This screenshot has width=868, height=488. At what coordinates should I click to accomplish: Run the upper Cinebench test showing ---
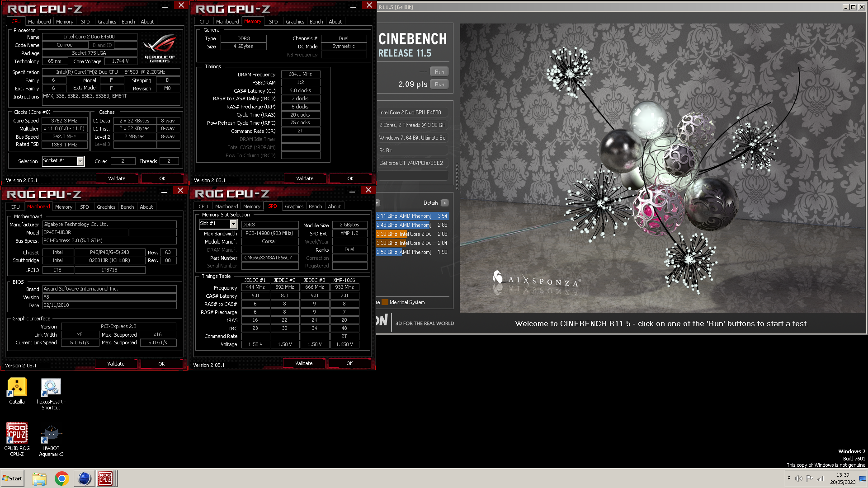pyautogui.click(x=439, y=72)
